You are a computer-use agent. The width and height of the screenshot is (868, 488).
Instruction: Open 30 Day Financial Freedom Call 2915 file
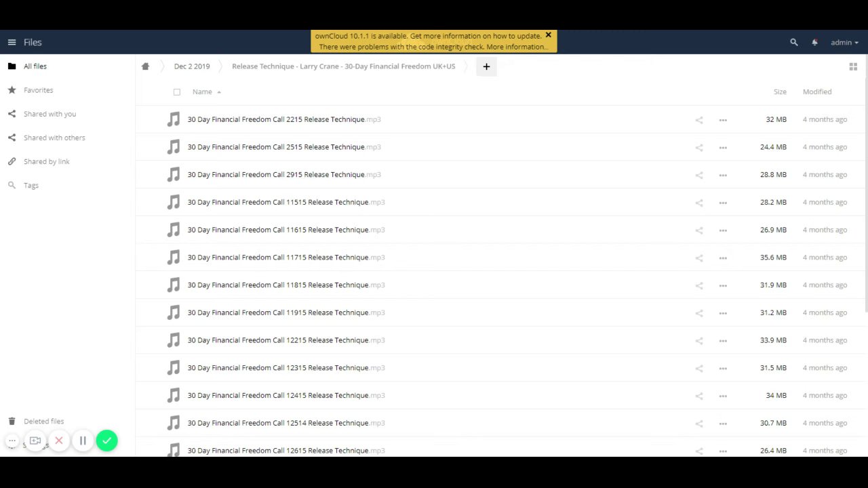tap(284, 174)
